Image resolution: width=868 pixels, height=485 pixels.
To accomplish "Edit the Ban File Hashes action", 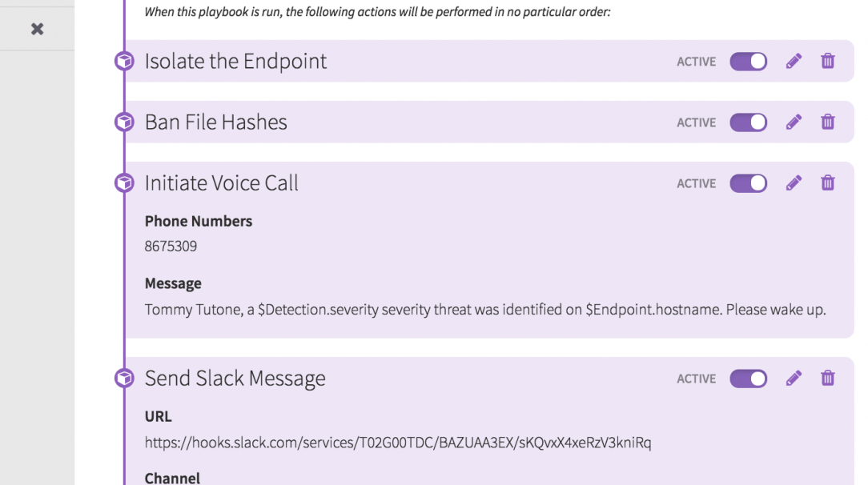I will tap(794, 122).
